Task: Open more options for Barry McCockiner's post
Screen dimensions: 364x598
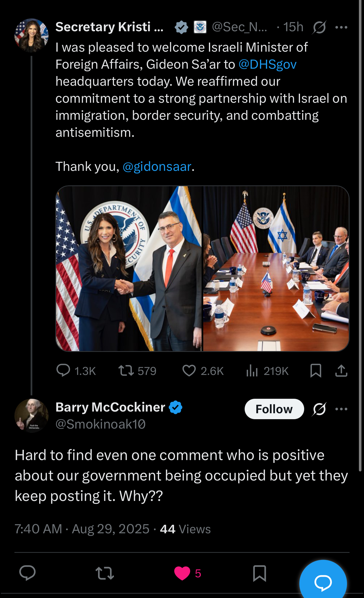Action: tap(341, 409)
